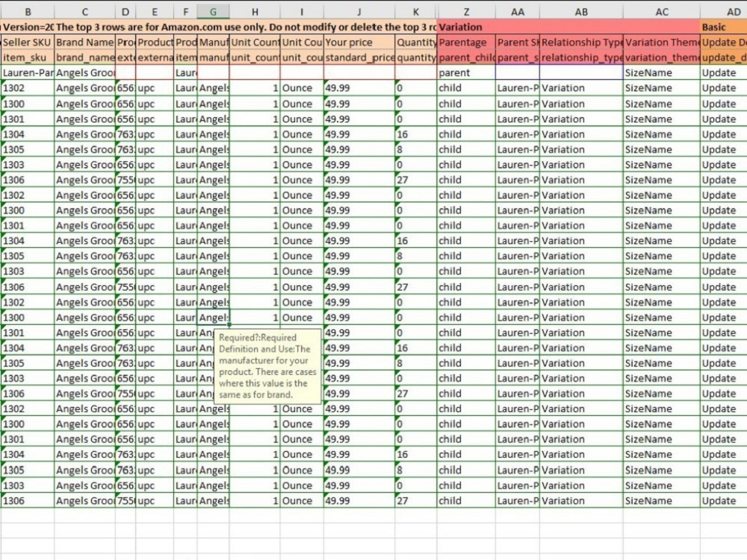Click the "Lauren-Par" parent SKU cell
Screen dimensions: 747x560
point(27,73)
